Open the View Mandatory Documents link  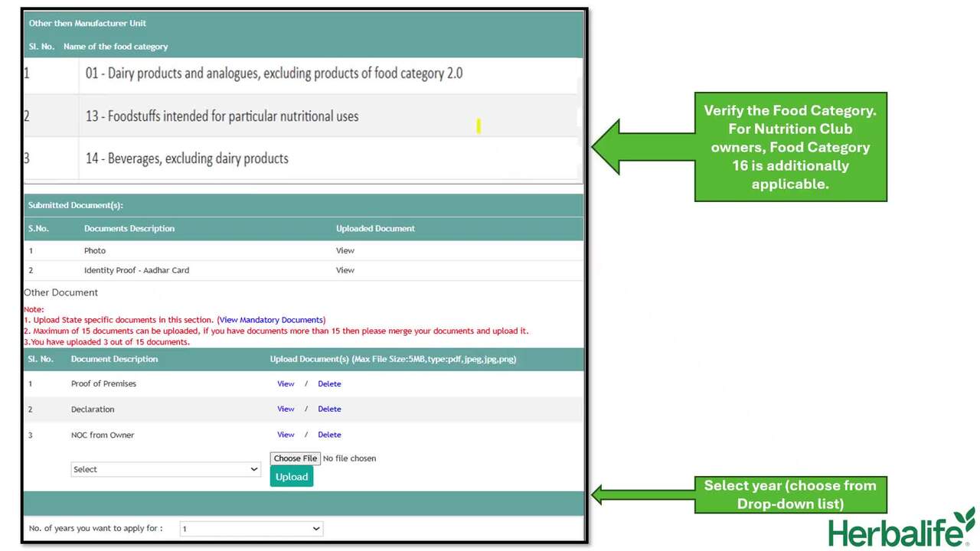(x=272, y=320)
